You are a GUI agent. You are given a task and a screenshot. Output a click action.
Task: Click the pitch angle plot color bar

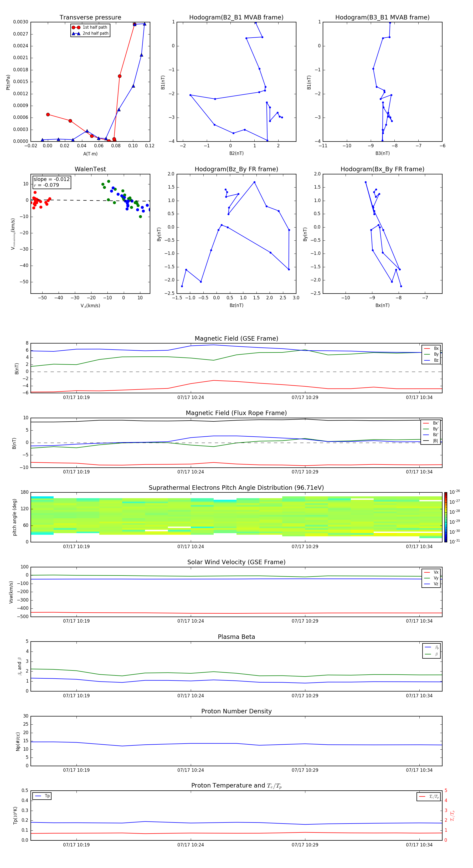(x=446, y=517)
